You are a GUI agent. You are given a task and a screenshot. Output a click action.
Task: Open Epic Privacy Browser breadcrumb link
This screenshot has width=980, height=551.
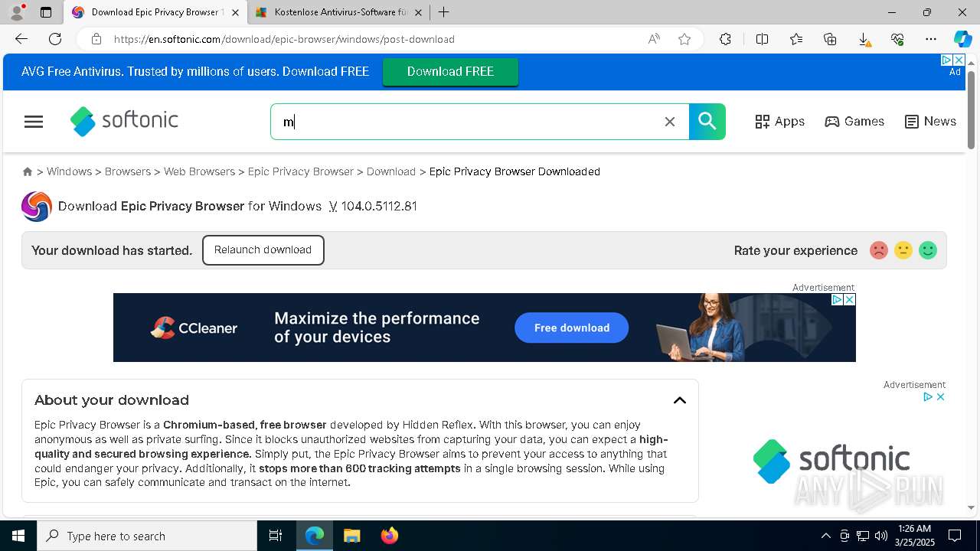[301, 171]
